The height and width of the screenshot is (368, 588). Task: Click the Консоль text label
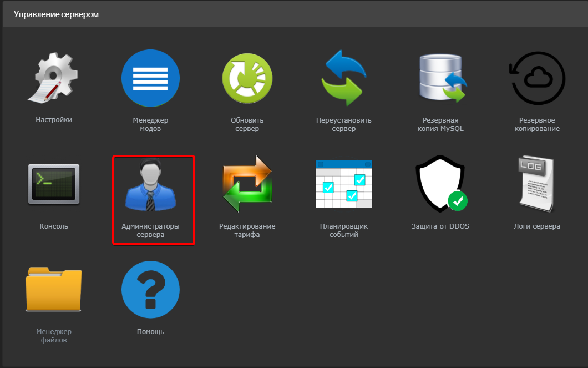[x=54, y=226]
